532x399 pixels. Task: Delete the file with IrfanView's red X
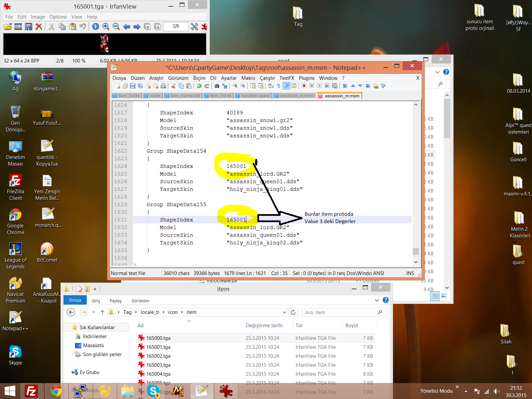(x=39, y=27)
